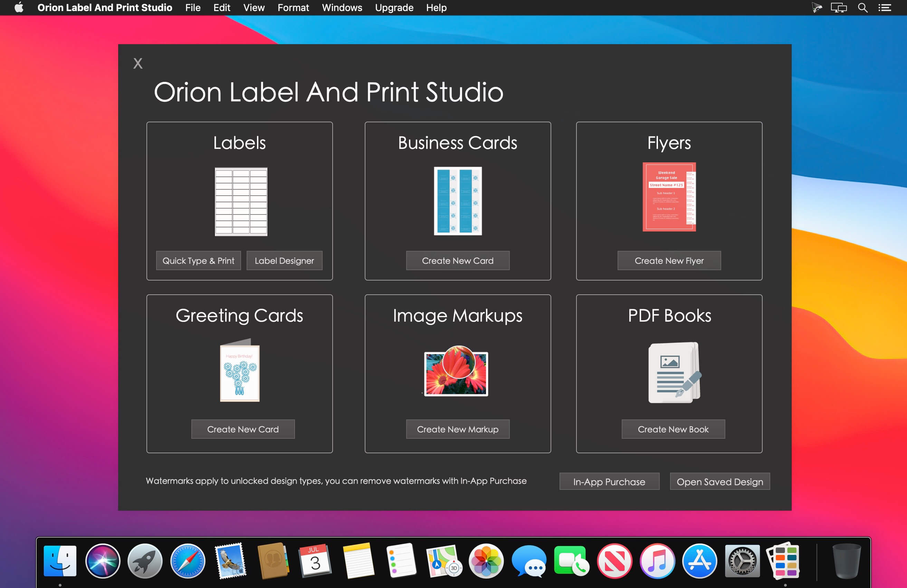Click the PDF Books document icon
Image resolution: width=907 pixels, height=588 pixels.
675,372
